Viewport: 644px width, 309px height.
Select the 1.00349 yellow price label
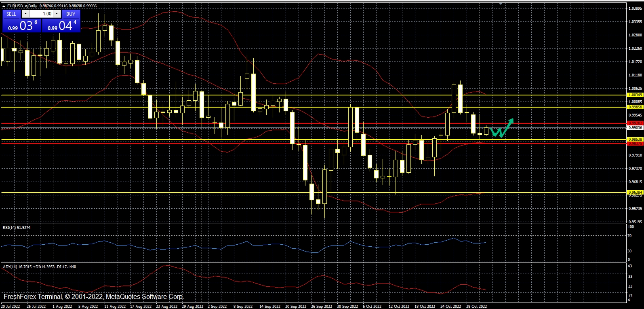635,95
